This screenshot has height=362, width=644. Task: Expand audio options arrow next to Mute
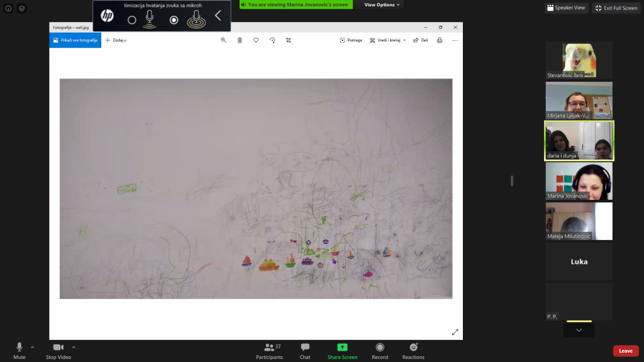pyautogui.click(x=33, y=347)
